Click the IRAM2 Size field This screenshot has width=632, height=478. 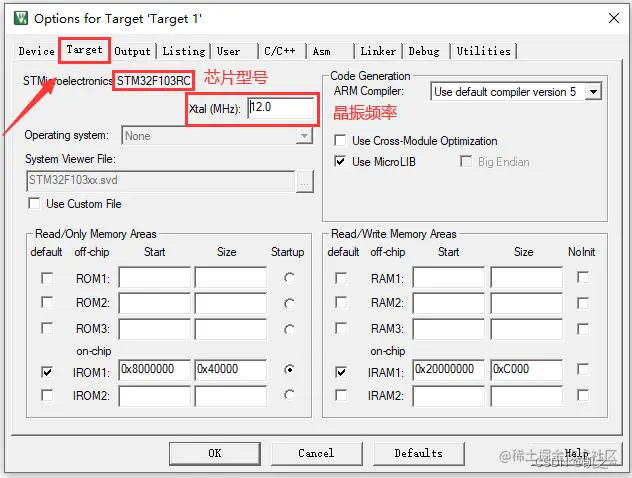coord(526,396)
